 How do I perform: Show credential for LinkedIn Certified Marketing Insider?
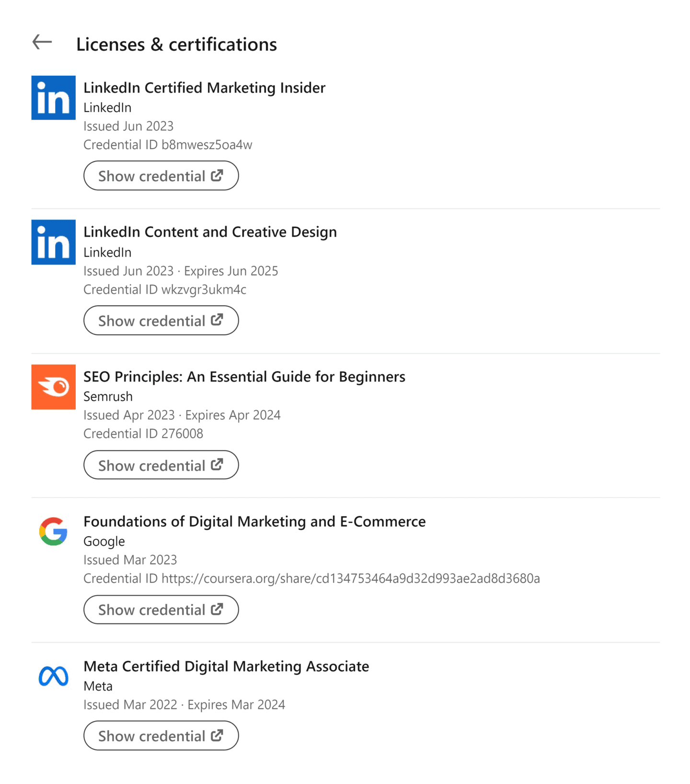161,175
